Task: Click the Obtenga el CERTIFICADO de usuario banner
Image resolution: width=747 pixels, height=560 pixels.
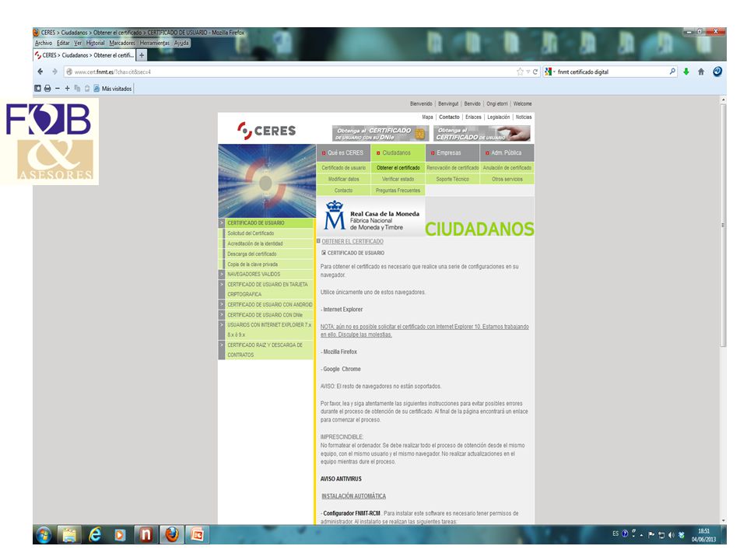Action: [482, 133]
